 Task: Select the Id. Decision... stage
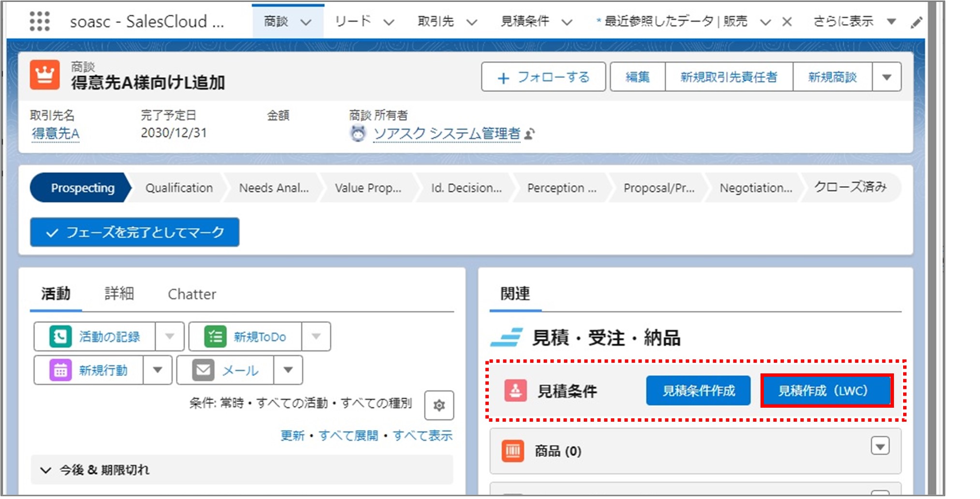(466, 188)
